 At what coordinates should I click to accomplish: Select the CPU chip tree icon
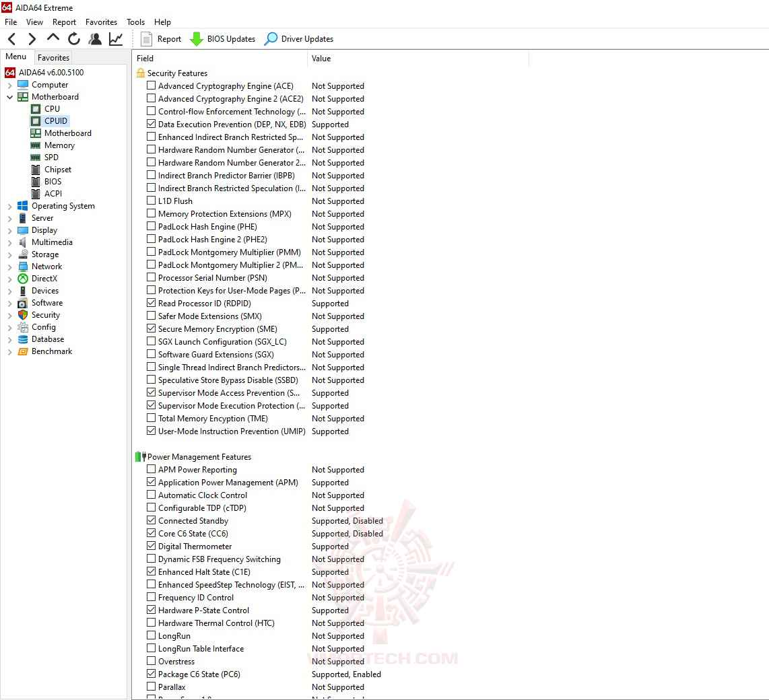click(x=36, y=109)
